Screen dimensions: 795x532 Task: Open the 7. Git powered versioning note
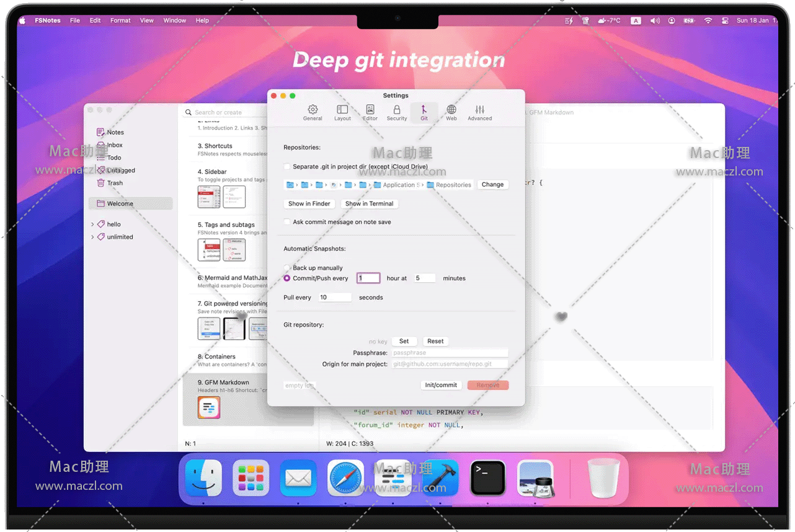click(225, 320)
